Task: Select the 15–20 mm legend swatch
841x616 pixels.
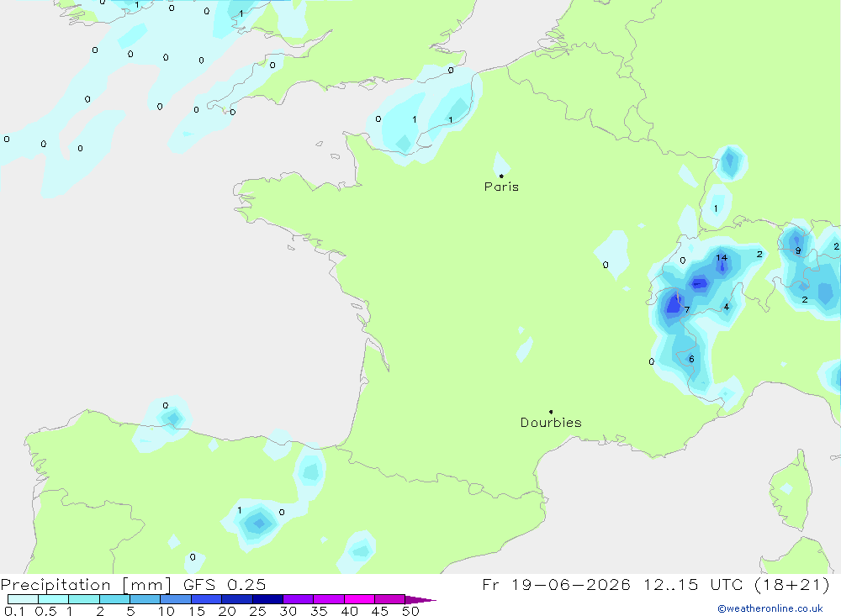Action: [x=207, y=599]
